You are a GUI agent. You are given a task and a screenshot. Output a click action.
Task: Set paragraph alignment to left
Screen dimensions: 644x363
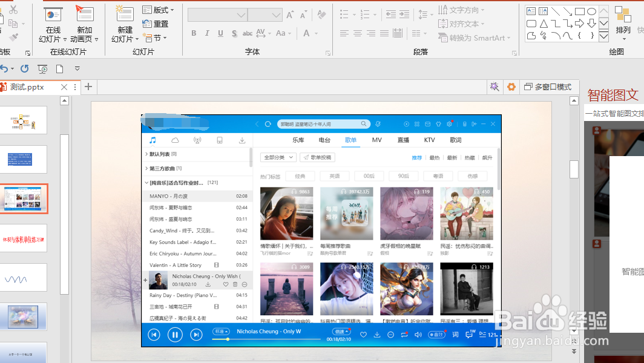(344, 33)
